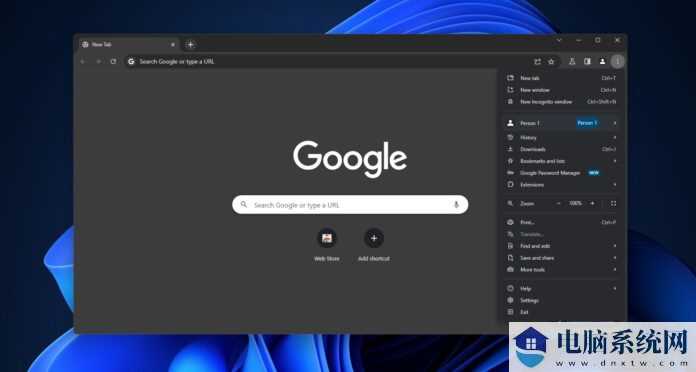This screenshot has width=696, height=372.
Task: Increase zoom with the plus button
Action: pos(592,203)
